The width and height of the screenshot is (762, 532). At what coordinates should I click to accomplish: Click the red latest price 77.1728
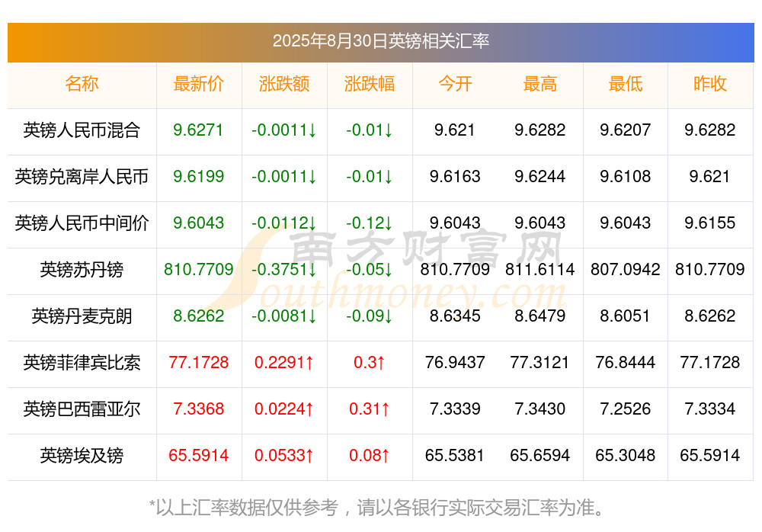click(x=198, y=363)
